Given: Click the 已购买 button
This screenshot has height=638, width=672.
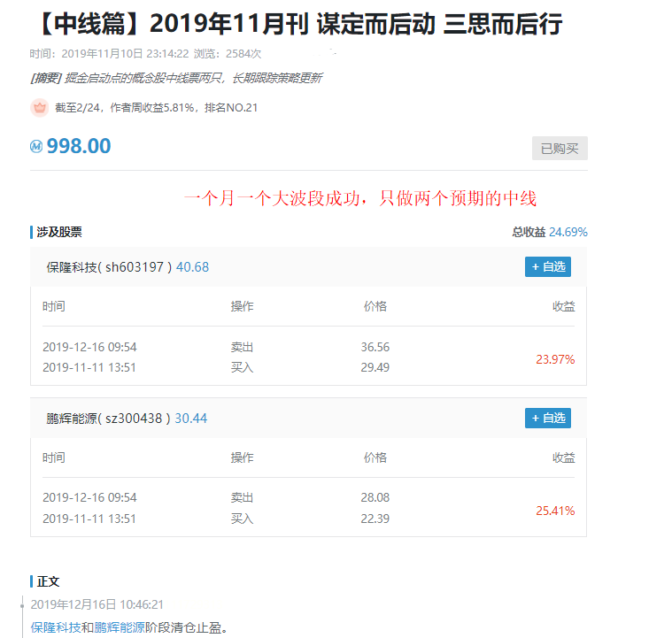Looking at the screenshot, I should pyautogui.click(x=560, y=149).
